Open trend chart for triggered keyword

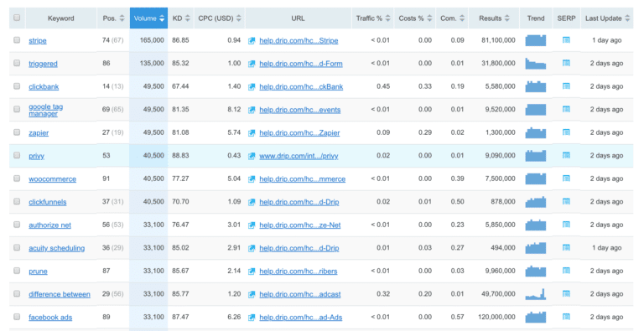536,63
